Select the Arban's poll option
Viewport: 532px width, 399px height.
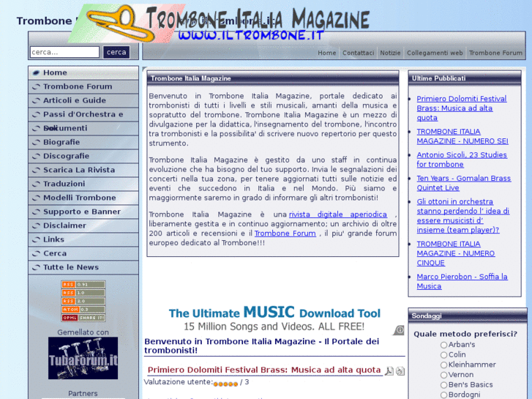(x=443, y=345)
